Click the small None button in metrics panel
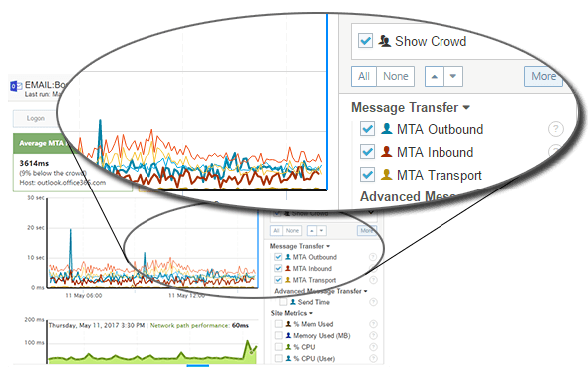Viewport: 588px width, 379px height. [292, 230]
